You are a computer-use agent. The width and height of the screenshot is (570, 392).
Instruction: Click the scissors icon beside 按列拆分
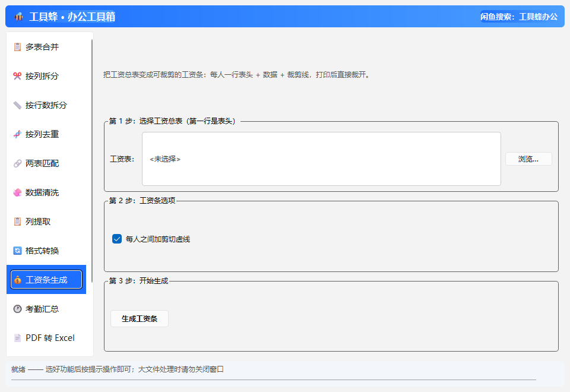coord(17,76)
